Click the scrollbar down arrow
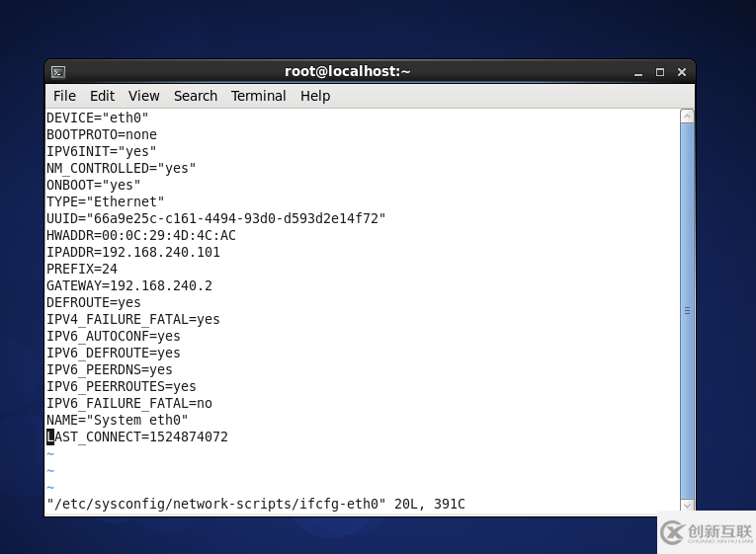This screenshot has height=554, width=756. coord(687,506)
